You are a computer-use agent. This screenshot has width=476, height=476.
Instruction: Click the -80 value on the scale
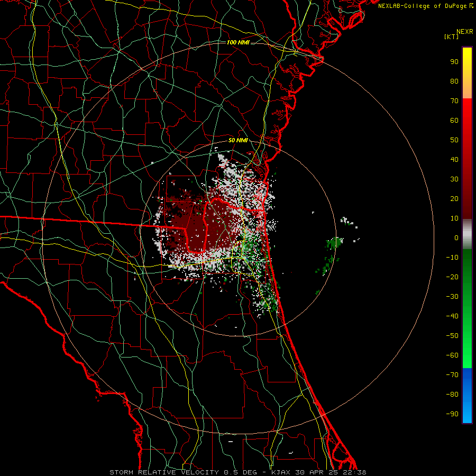[452, 395]
